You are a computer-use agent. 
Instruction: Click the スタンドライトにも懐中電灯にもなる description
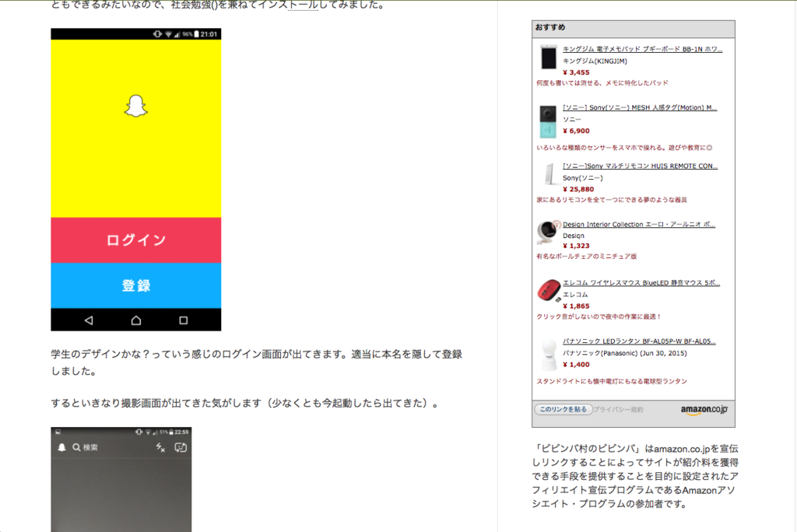click(x=612, y=381)
